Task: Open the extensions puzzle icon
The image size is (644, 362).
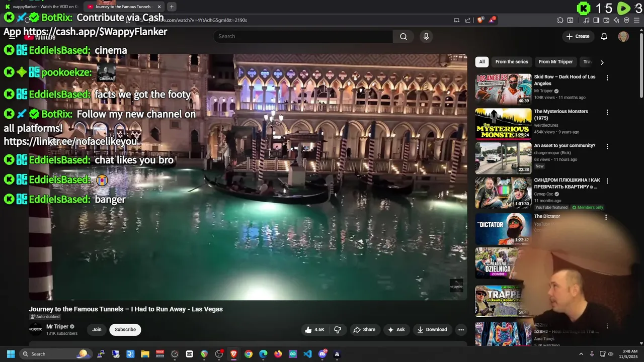Action: [560, 20]
